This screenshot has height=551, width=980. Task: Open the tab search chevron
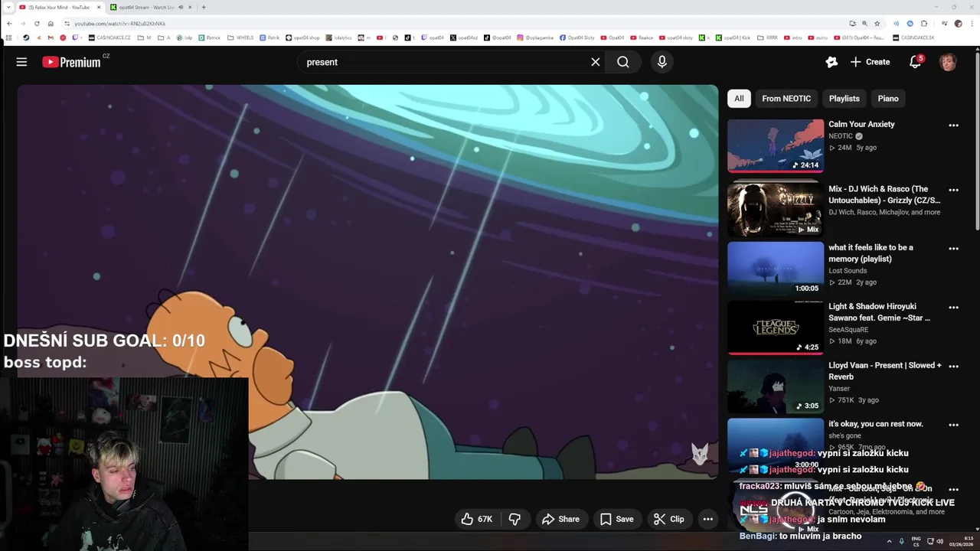pyautogui.click(x=8, y=7)
